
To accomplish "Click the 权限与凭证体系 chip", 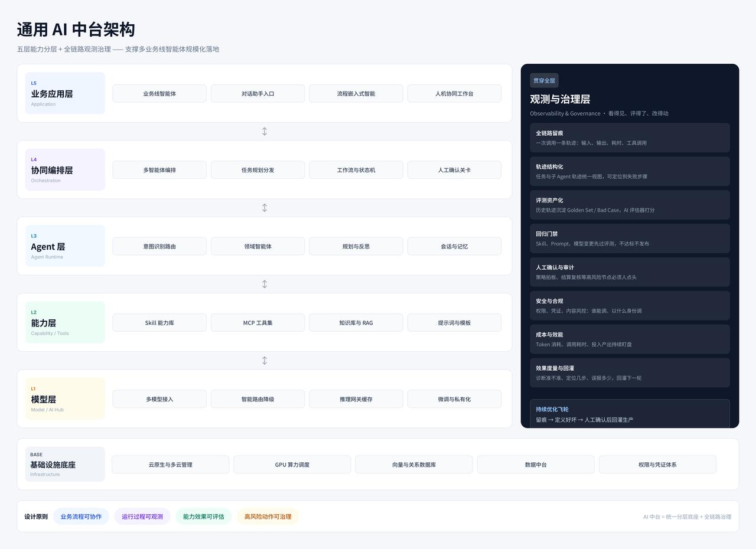I will point(657,465).
